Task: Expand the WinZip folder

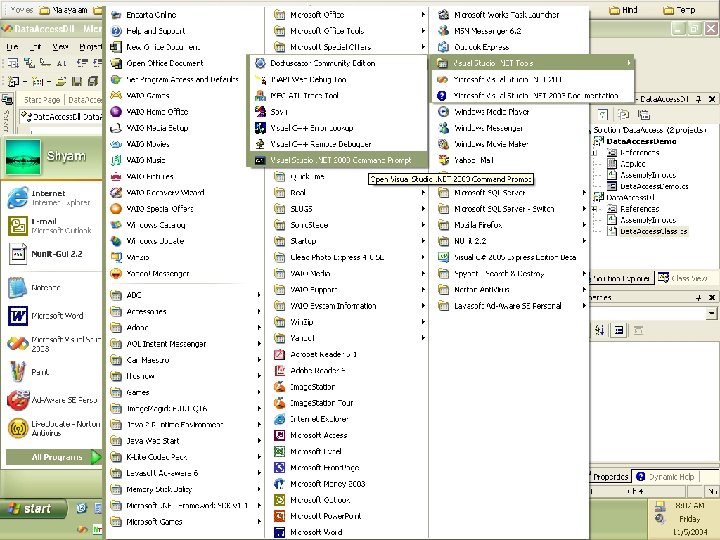Action: (x=349, y=322)
